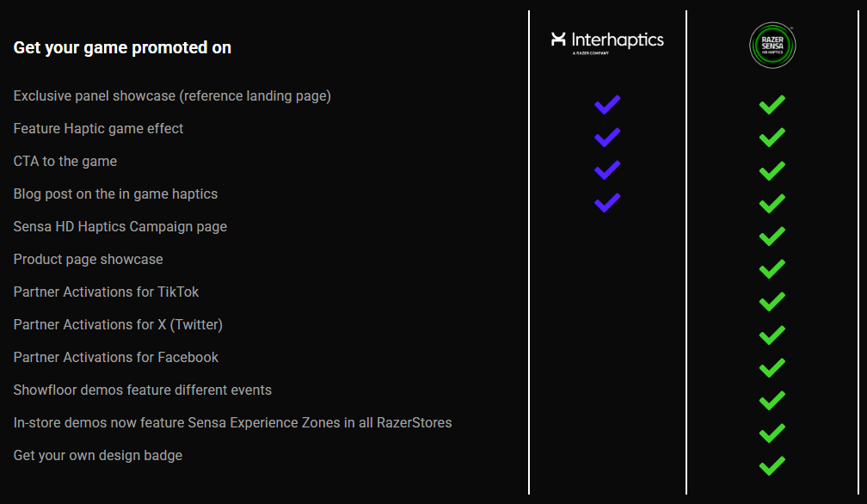The image size is (867, 504).
Task: Click the green checkmark for Product page showcase
Action: [x=772, y=268]
